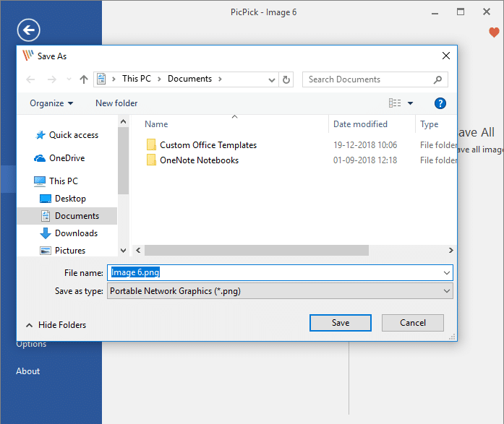This screenshot has height=424, width=504.
Task: Click the up one level arrow
Action: tap(84, 79)
